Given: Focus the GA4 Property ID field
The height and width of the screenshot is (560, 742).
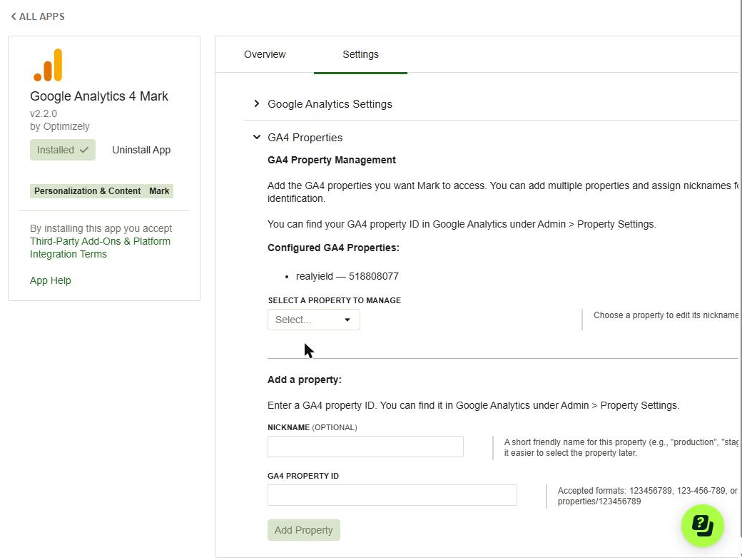Looking at the screenshot, I should (x=392, y=495).
